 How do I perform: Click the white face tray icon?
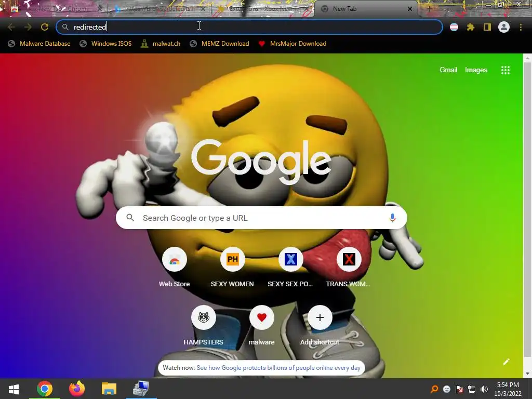447,389
